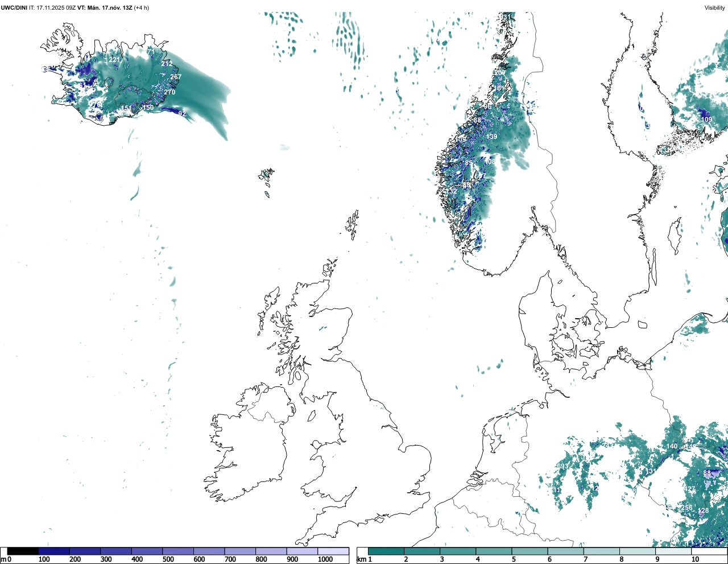
Task: Pick the 700–800 m legend swatch
Action: (240, 551)
